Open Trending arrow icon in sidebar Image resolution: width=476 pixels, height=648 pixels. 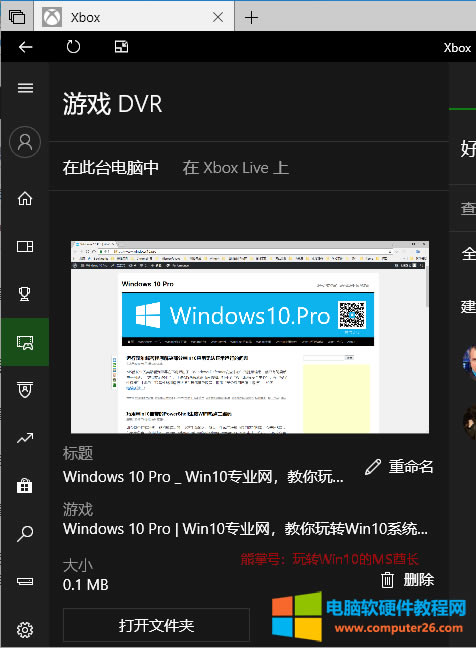tap(25, 438)
